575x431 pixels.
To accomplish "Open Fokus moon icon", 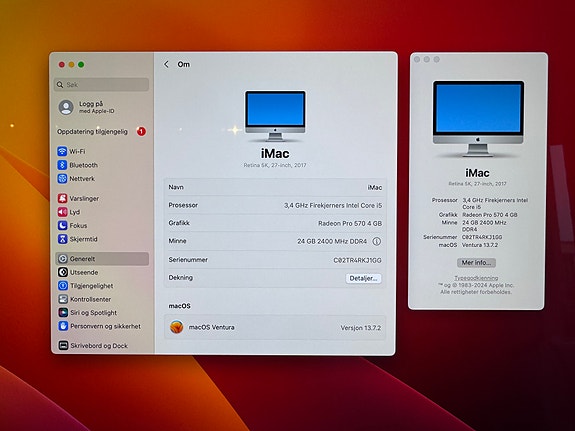I will pos(62,226).
